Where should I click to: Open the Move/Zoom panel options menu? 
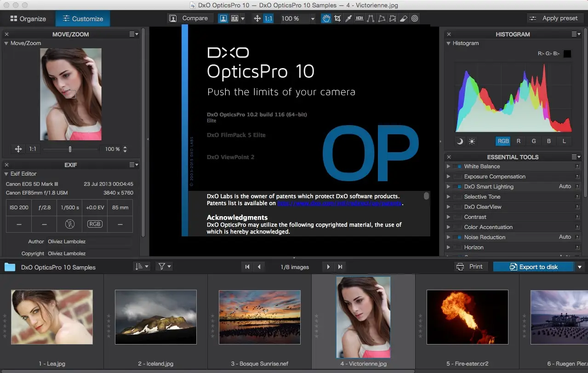point(134,34)
